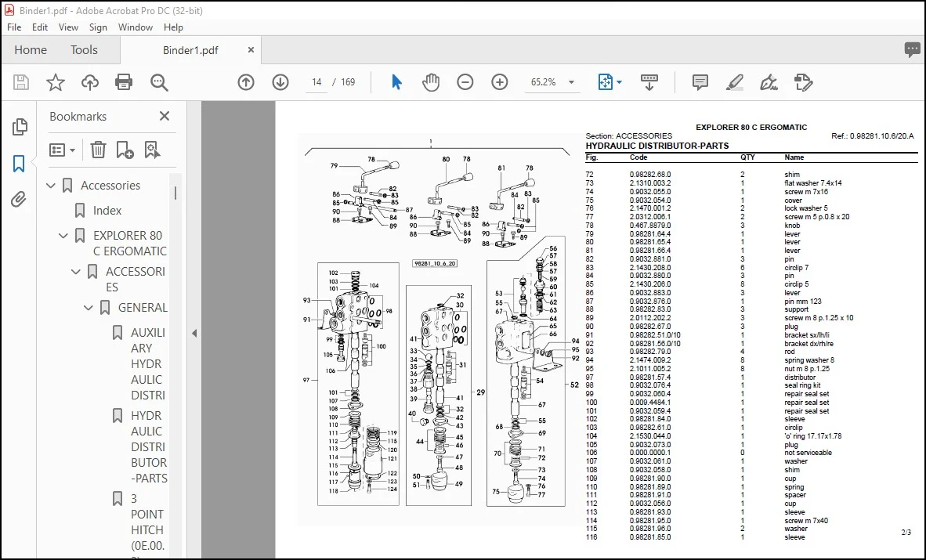The height and width of the screenshot is (560, 926).
Task: Open the Stamp tool
Action: [x=803, y=82]
